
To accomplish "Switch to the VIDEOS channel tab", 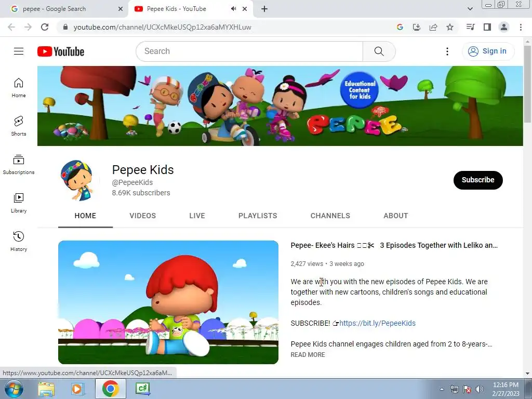I will (142, 216).
